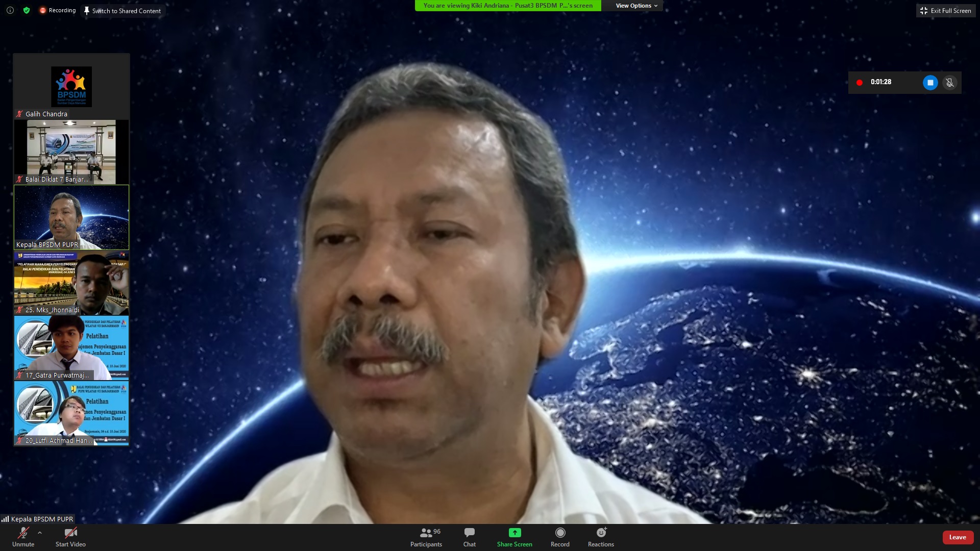The image size is (980, 551).
Task: Select the Galih Chandra participant thumbnail
Action: tap(71, 87)
